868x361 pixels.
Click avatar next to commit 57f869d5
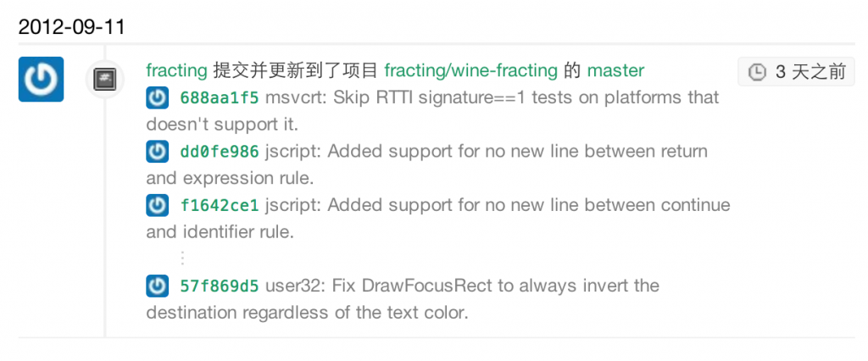[157, 286]
